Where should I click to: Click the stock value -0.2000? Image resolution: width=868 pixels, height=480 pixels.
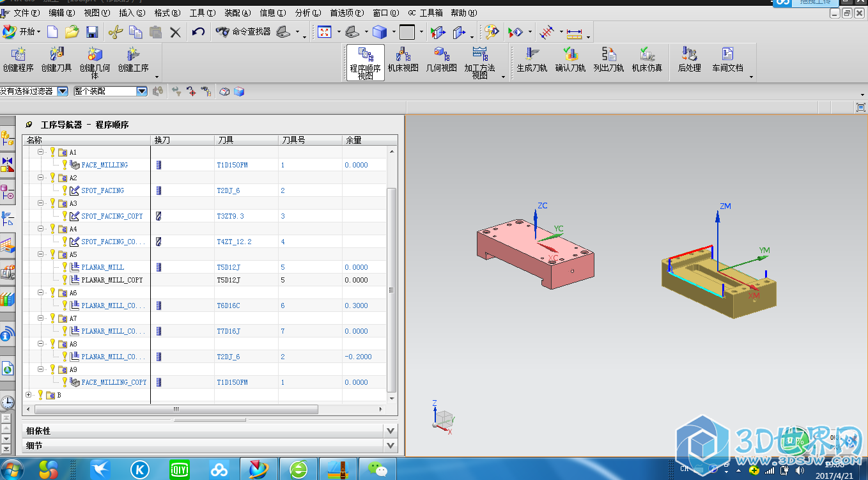(x=358, y=357)
